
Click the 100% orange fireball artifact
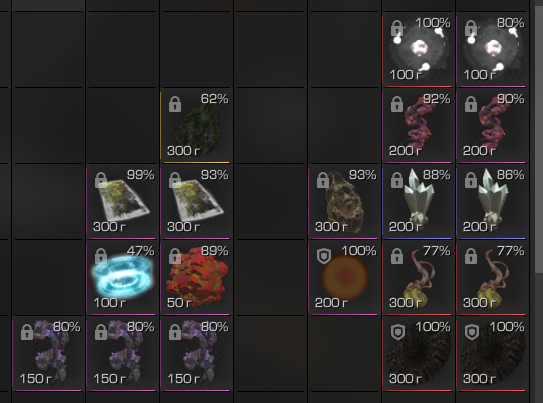tap(344, 278)
